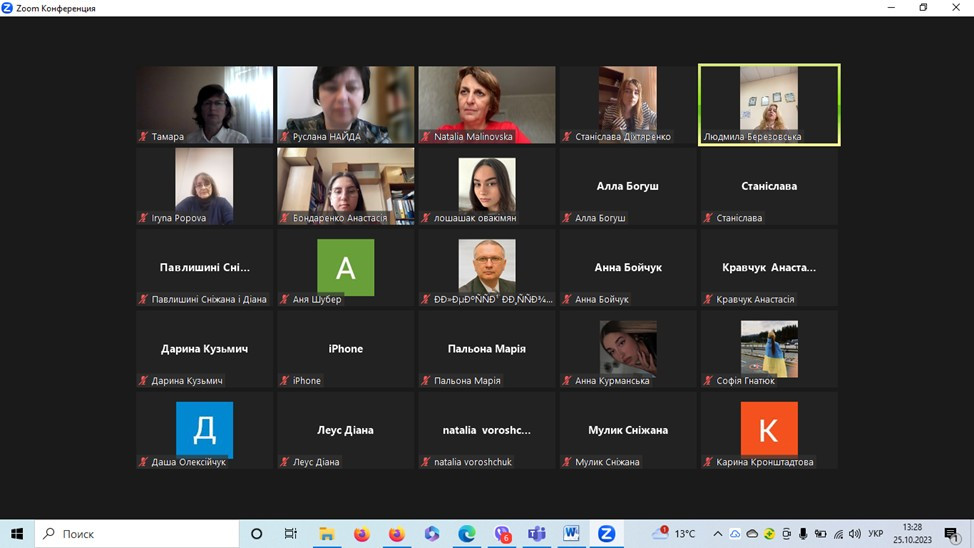Image resolution: width=974 pixels, height=548 pixels.
Task: Click muted mic icon by Аня Шубер
Action: tap(284, 299)
